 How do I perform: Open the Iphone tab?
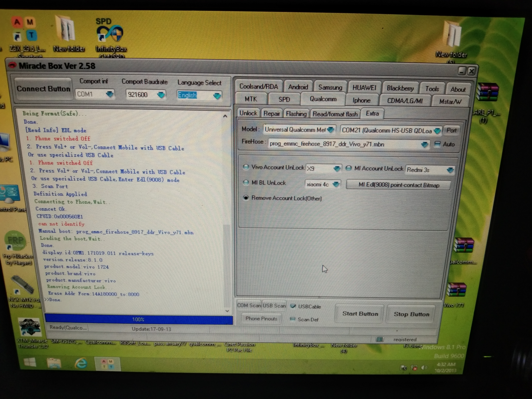point(361,100)
